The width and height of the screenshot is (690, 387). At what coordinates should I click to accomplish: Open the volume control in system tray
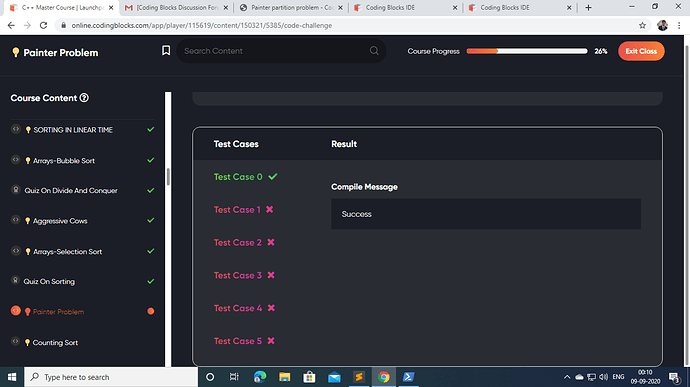[603, 377]
